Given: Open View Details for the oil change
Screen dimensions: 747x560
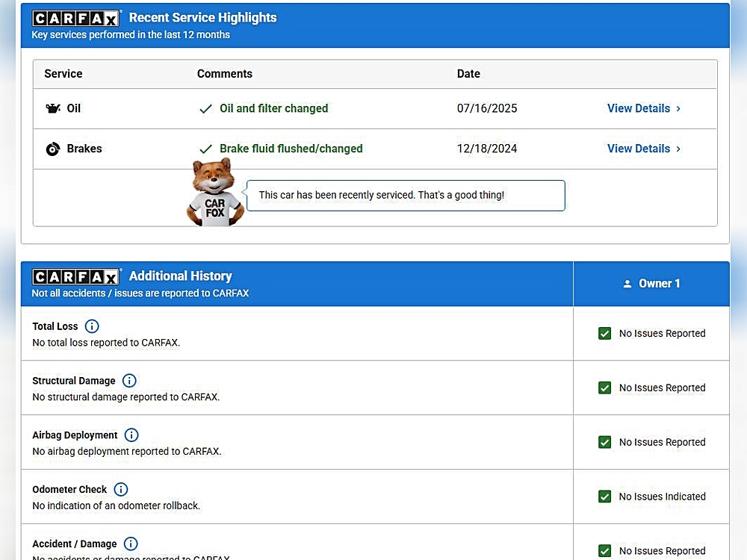Looking at the screenshot, I should [x=638, y=109].
